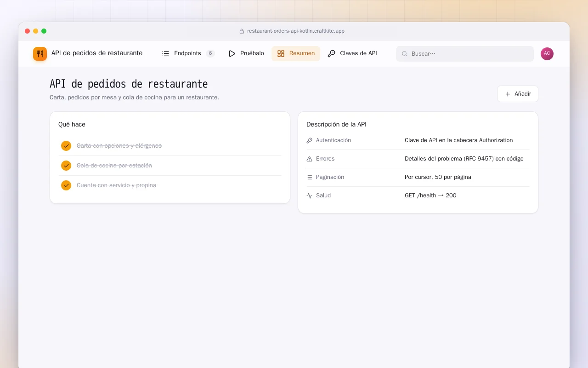Switch to the Pruébalo tab

tap(246, 53)
